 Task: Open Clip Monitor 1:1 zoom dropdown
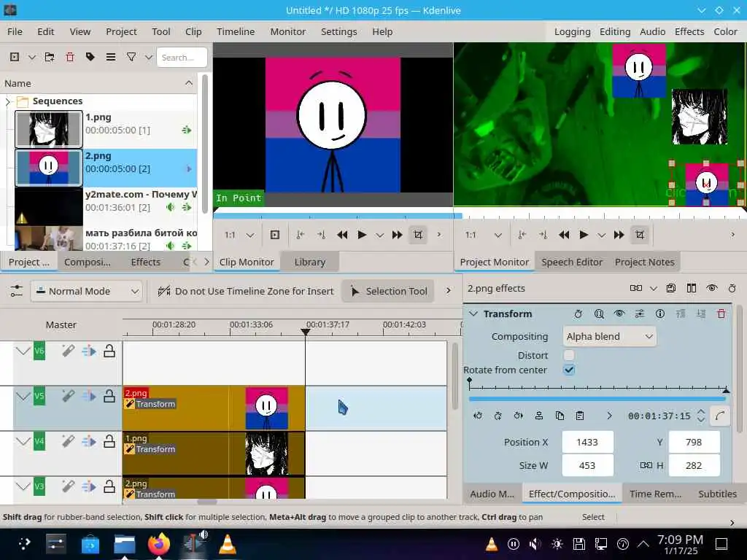point(239,235)
